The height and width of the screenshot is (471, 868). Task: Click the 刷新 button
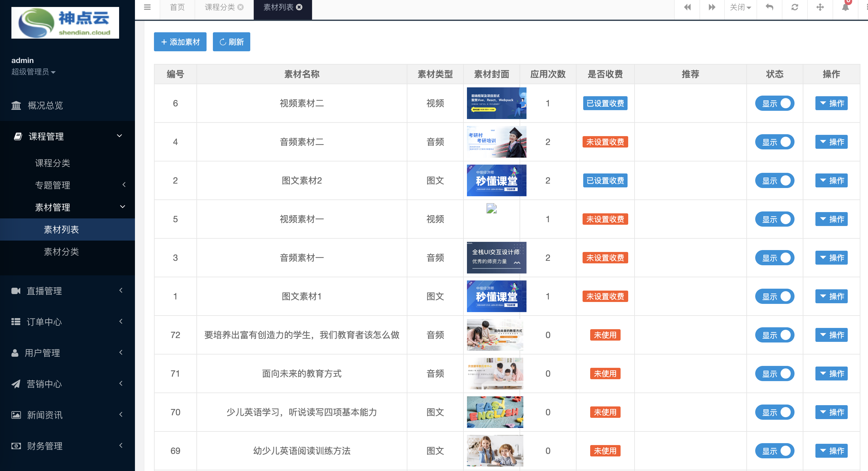[231, 42]
